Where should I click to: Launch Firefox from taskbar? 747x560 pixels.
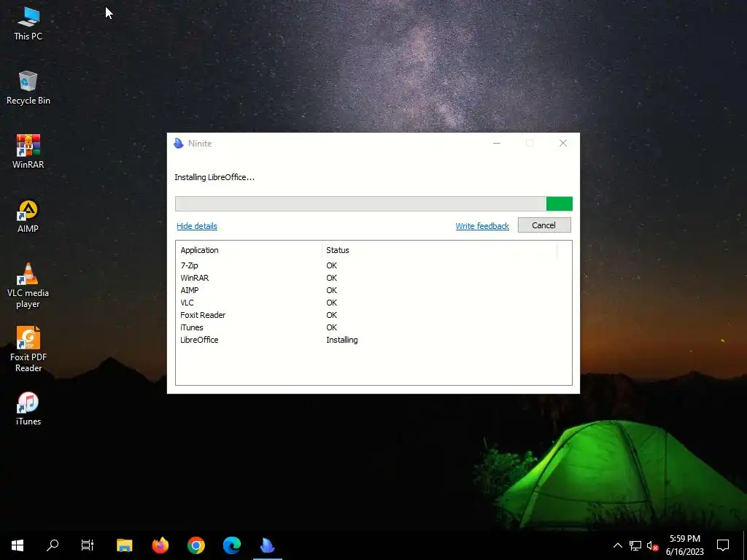(160, 545)
